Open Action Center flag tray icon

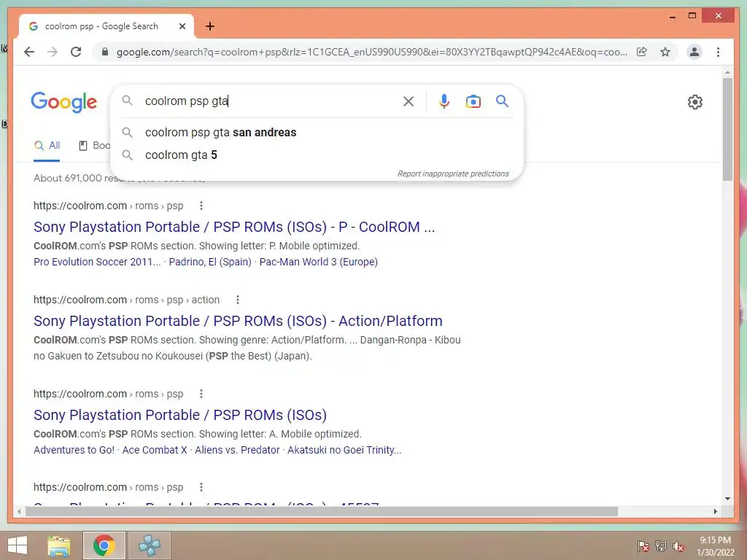643,546
